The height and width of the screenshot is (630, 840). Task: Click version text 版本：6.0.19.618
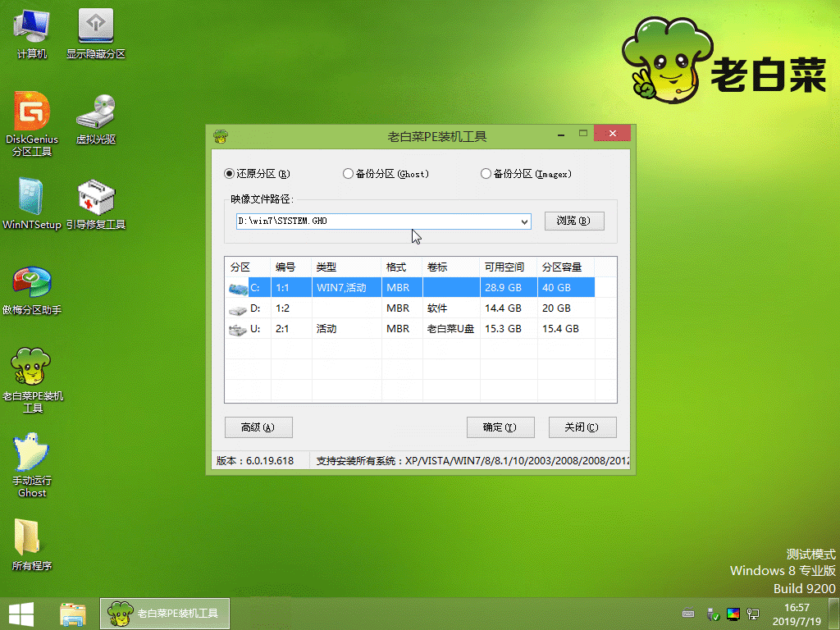coord(255,461)
